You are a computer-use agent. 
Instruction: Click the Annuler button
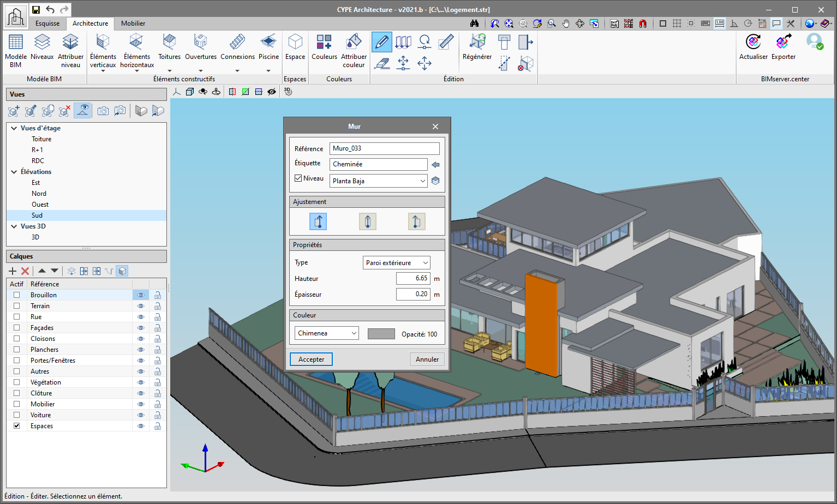(427, 359)
